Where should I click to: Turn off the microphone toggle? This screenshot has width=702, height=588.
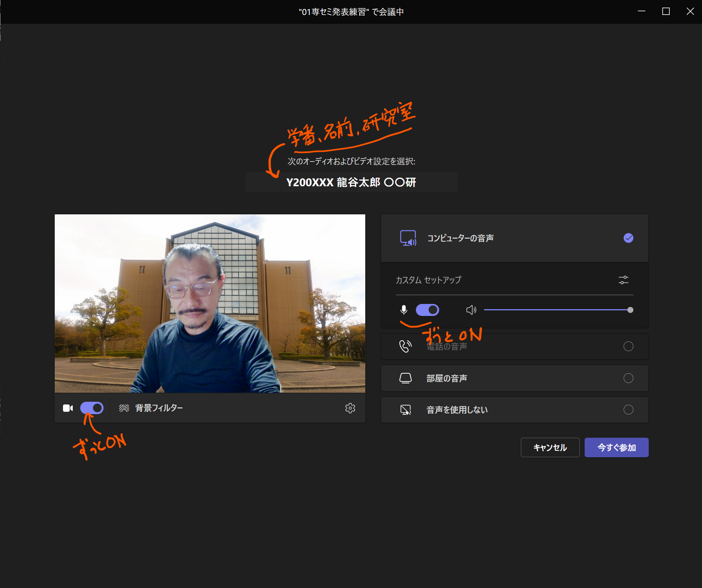[x=427, y=310]
